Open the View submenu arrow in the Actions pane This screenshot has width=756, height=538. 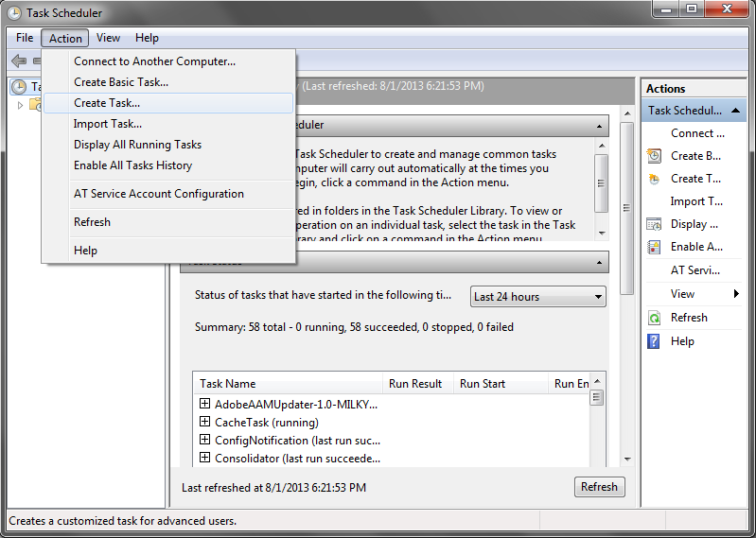tap(736, 294)
